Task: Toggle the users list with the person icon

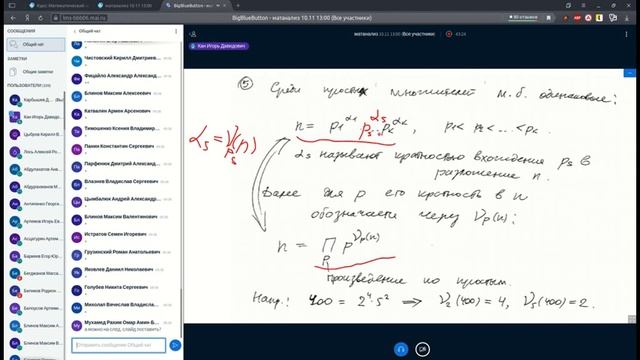Action: coord(193,34)
